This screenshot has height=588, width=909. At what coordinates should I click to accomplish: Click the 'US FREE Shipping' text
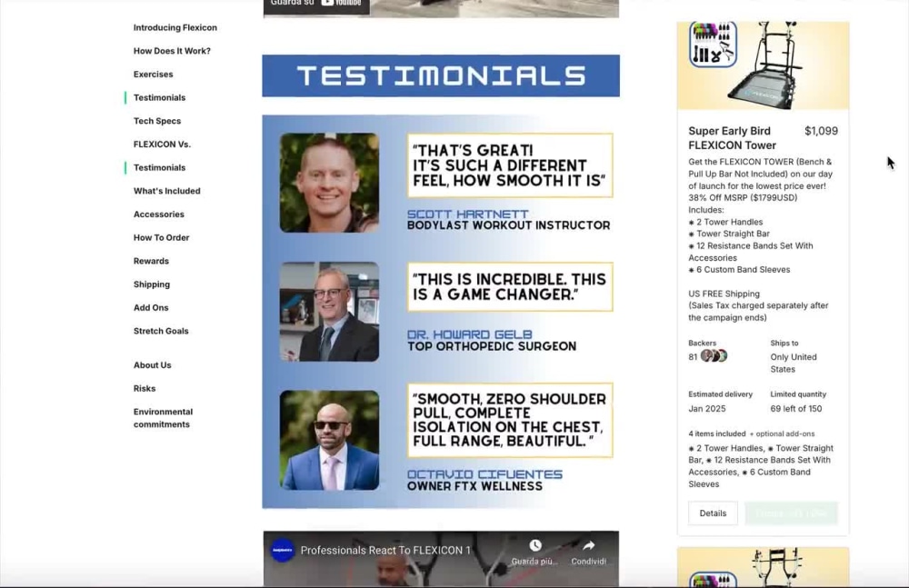(724, 294)
